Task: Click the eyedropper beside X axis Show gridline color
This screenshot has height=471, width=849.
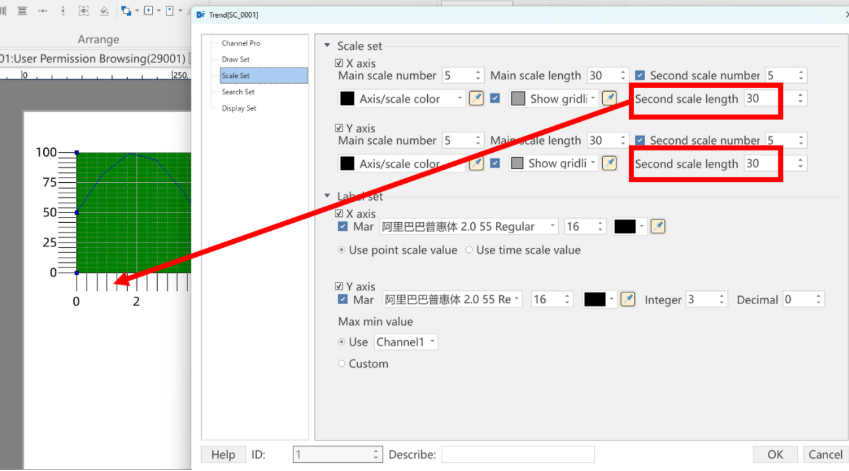Action: click(x=610, y=98)
